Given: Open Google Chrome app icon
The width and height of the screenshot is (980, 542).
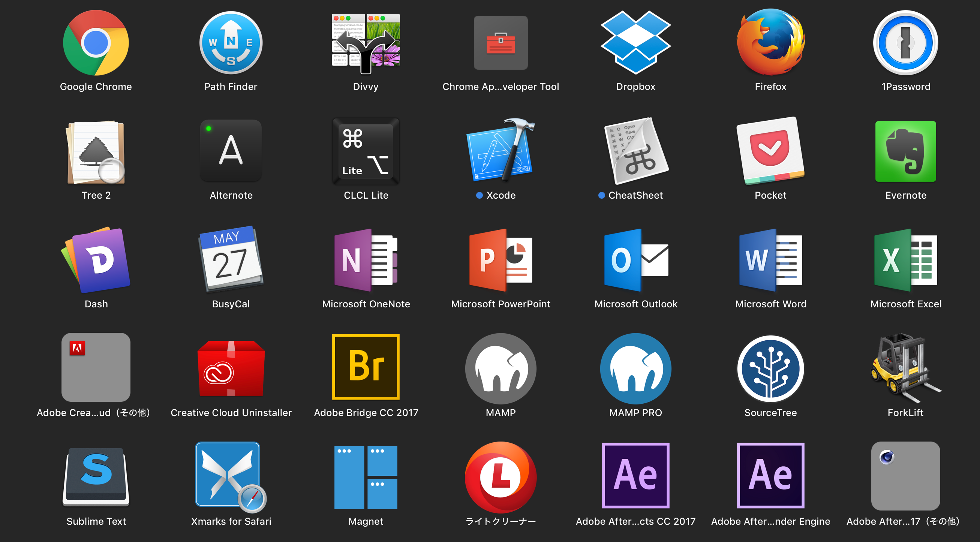Looking at the screenshot, I should coord(96,43).
